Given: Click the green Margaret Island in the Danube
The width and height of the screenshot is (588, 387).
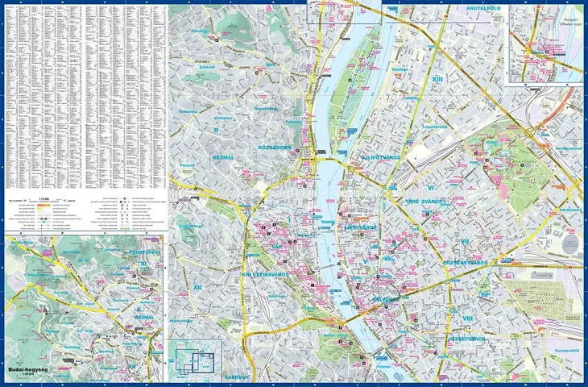Looking at the screenshot, I should 353,90.
